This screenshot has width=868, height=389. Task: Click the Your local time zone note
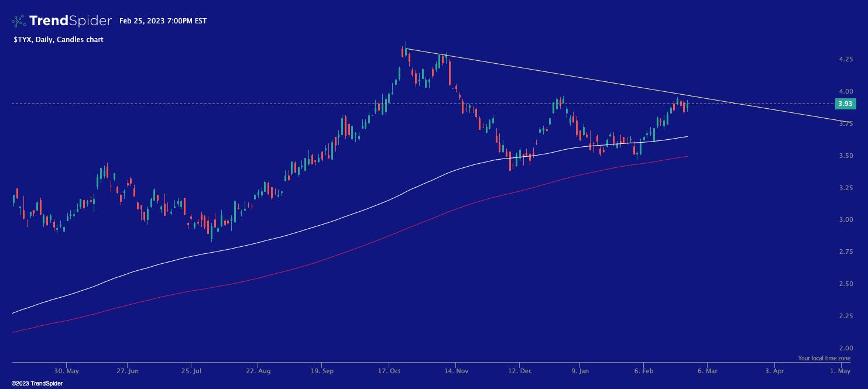(x=824, y=358)
